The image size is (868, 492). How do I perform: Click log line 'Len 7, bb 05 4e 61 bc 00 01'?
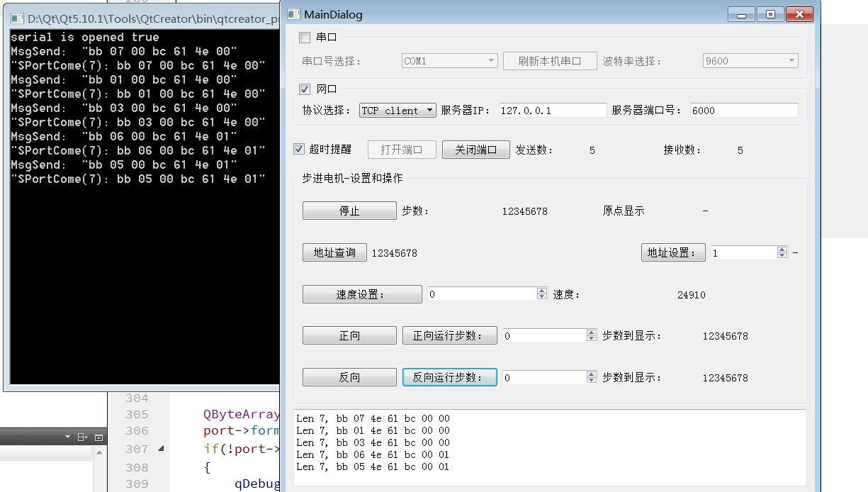(373, 466)
